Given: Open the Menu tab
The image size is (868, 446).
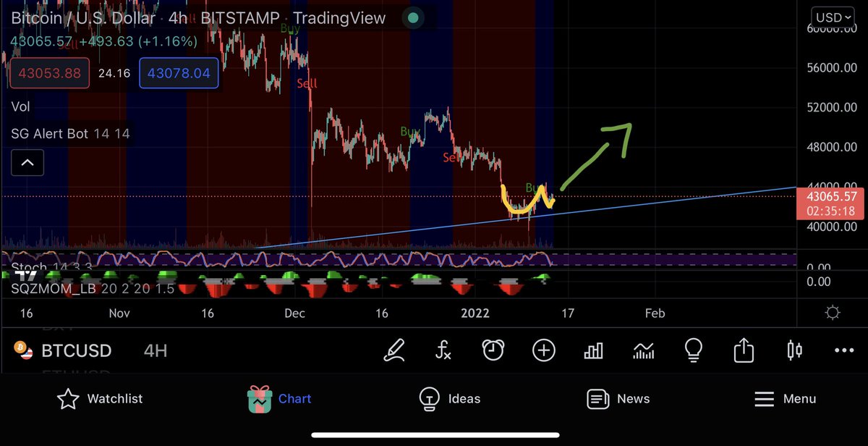Looking at the screenshot, I should [786, 399].
